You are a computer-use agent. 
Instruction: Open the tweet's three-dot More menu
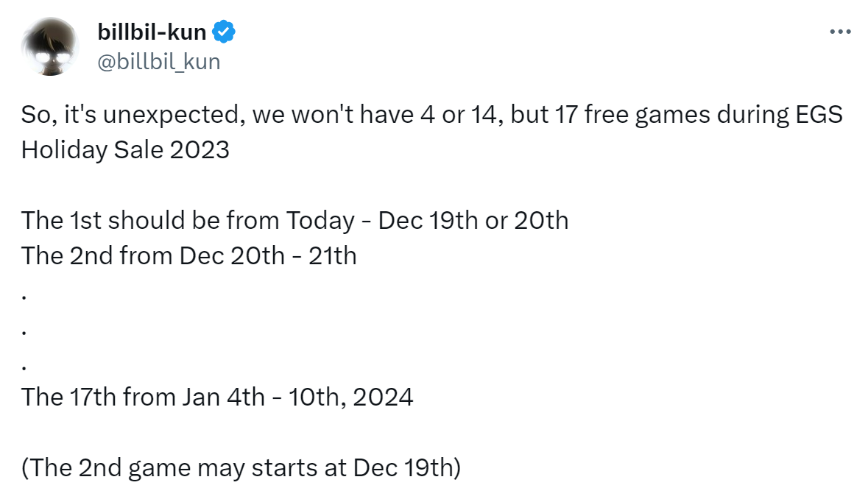tap(840, 32)
